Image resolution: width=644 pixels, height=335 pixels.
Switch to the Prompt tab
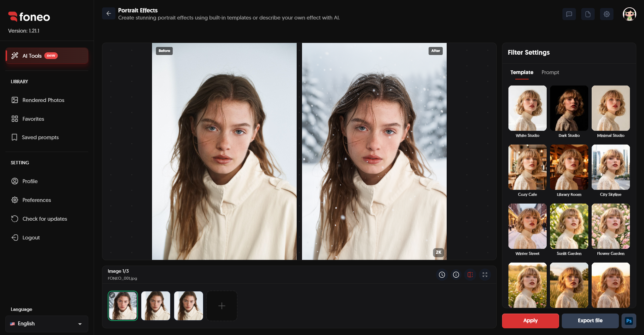point(550,72)
